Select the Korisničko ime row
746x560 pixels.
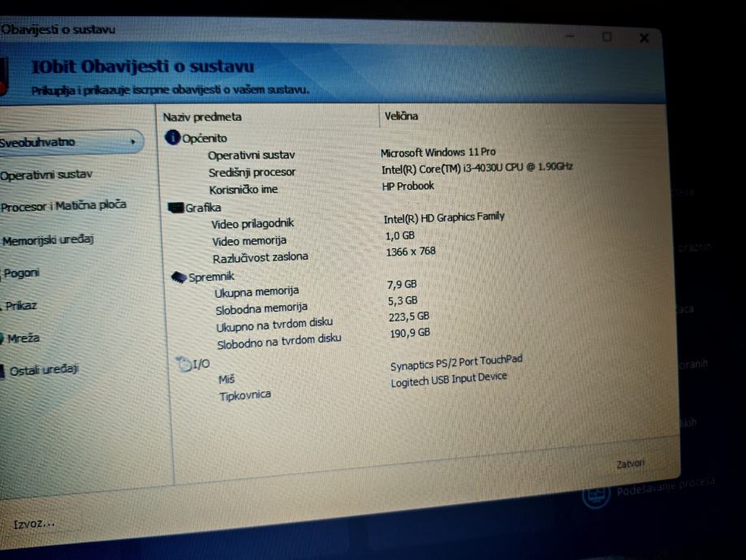pyautogui.click(x=244, y=189)
